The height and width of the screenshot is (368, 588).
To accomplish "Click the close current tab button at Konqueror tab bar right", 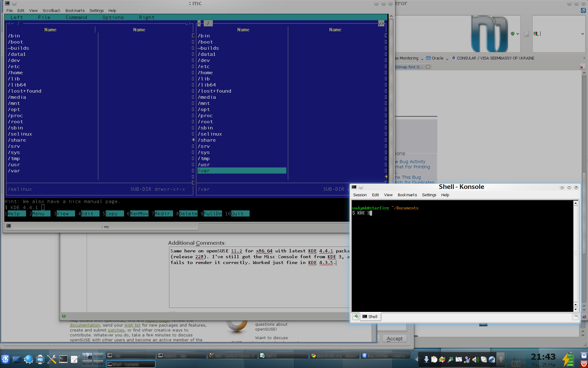I will [582, 67].
